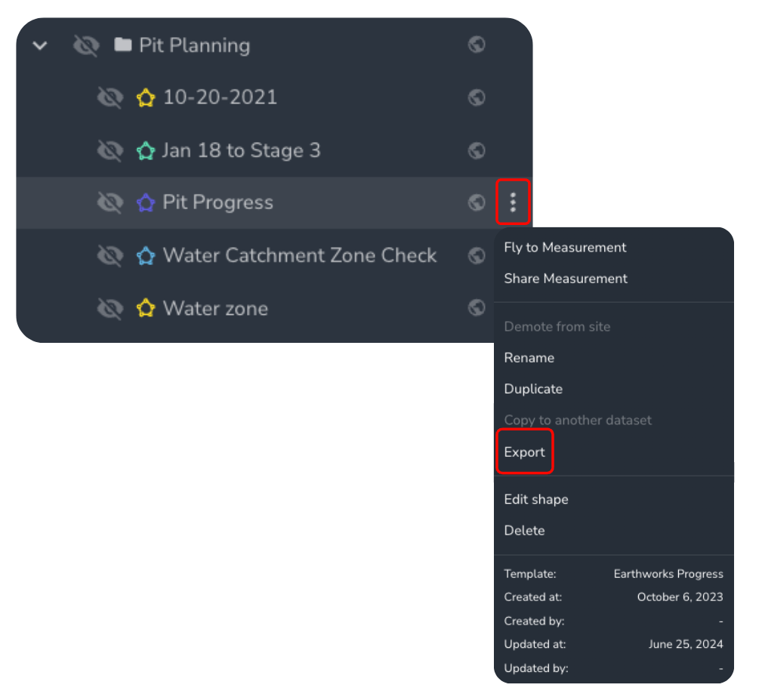The height and width of the screenshot is (700, 762).
Task: Collapse the Pit Planning folder chevron
Action: coord(40,45)
